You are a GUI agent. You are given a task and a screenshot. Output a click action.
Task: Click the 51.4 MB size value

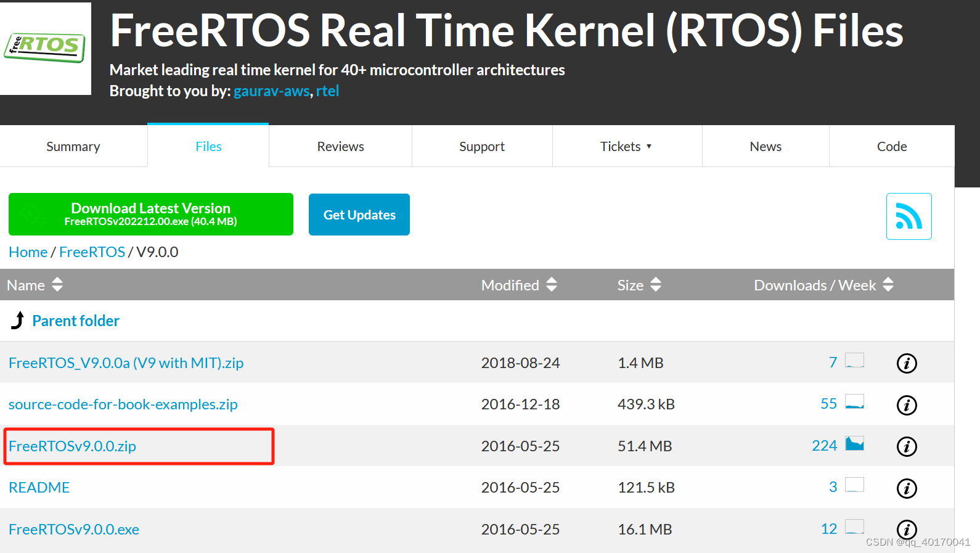click(x=645, y=446)
